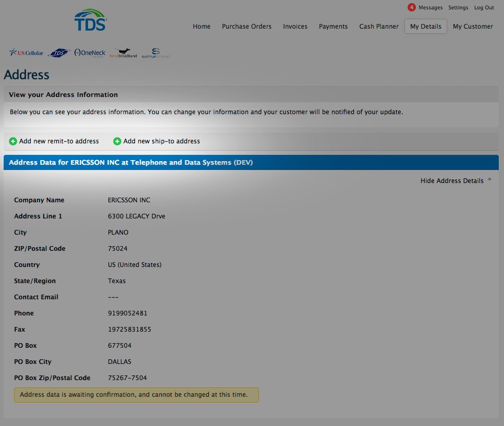Viewport: 504px width, 426px height.
Task: Go to the Invoices menu
Action: click(295, 27)
